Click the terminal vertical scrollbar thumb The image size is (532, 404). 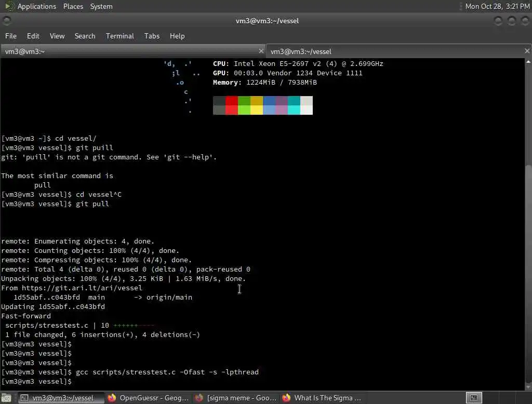tap(528, 273)
